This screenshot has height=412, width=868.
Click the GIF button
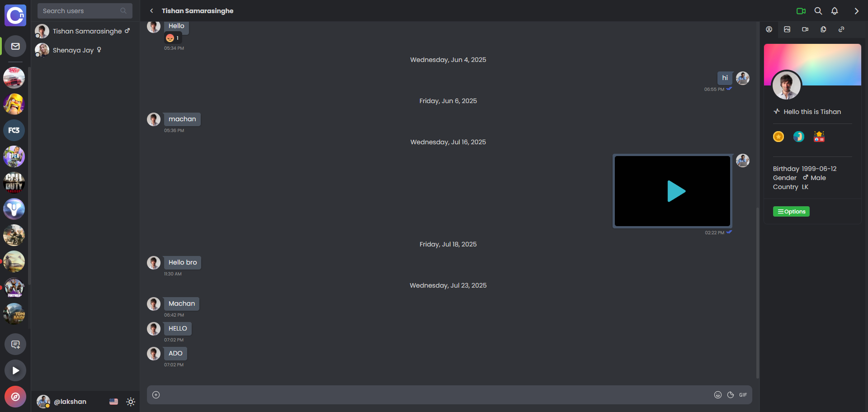click(743, 394)
